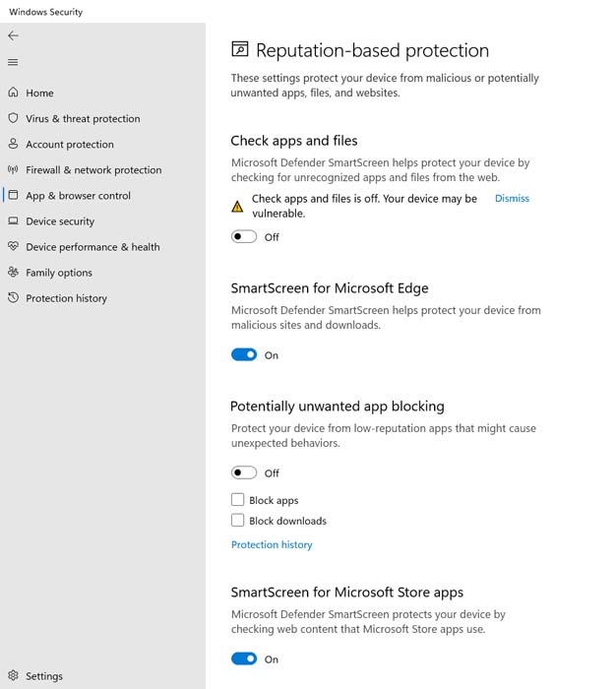Check the Block apps checkbox

(238, 500)
